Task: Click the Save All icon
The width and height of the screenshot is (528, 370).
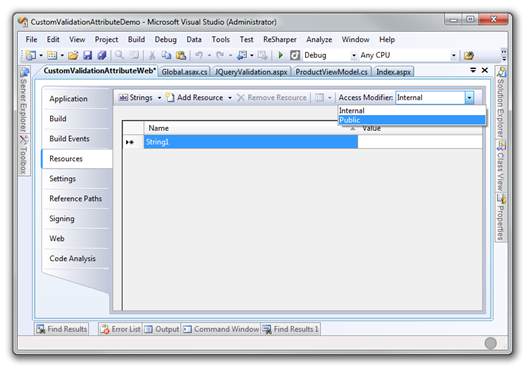Action: pos(102,55)
